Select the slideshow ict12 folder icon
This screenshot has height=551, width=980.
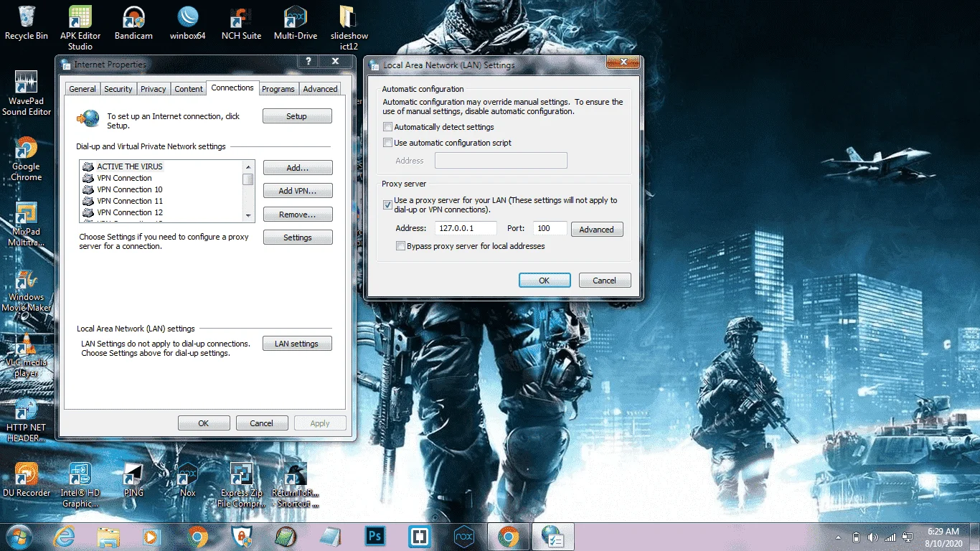(x=349, y=27)
